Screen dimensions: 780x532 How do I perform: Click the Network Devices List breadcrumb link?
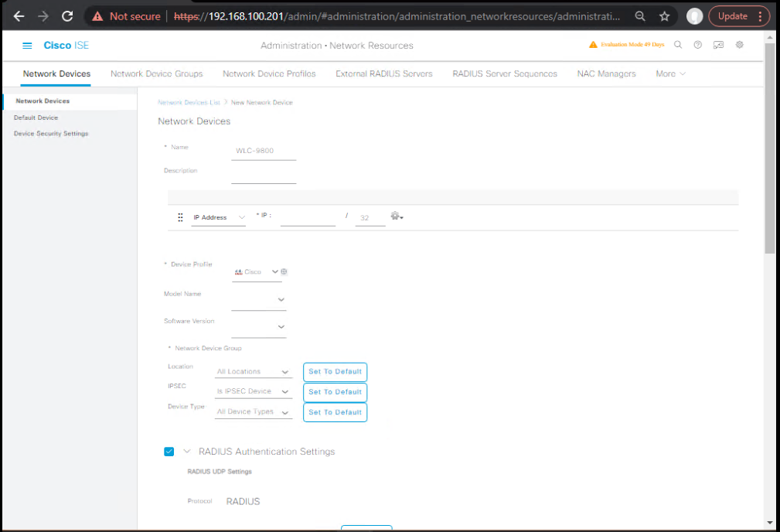(x=189, y=103)
